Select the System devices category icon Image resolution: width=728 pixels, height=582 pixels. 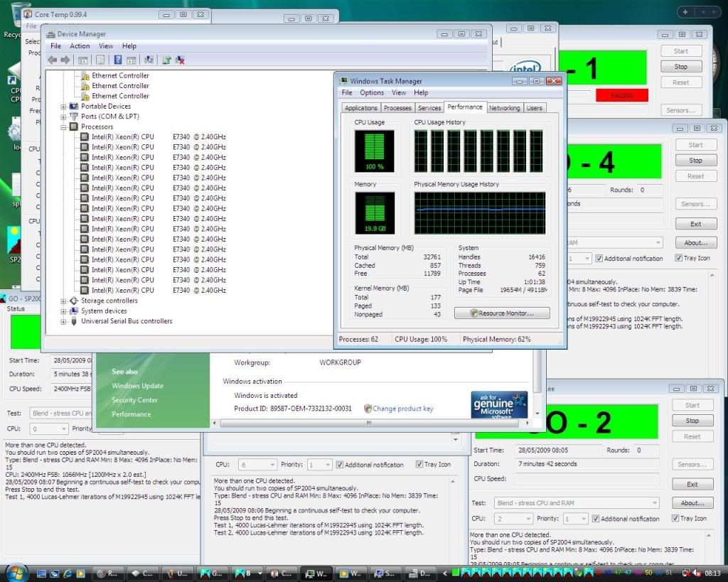74,311
